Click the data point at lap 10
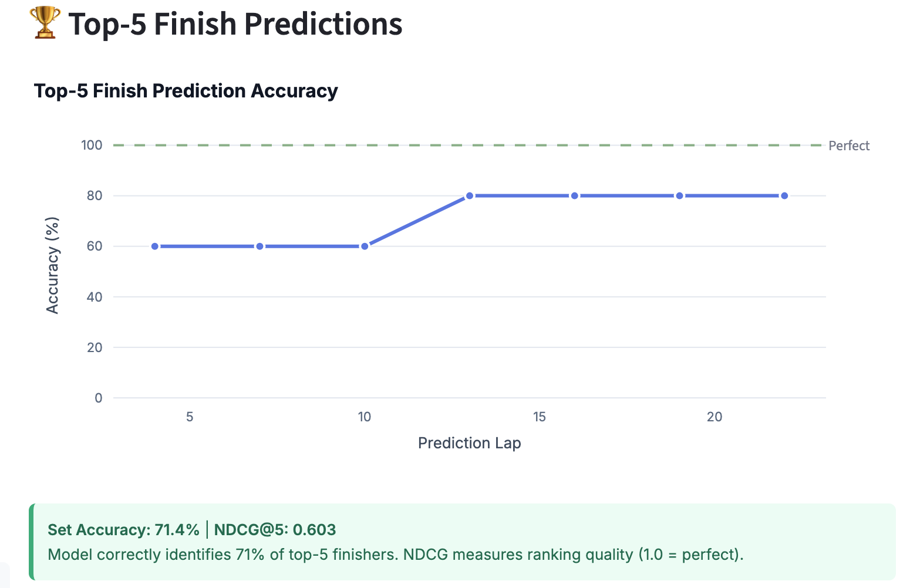This screenshot has width=910, height=588. pyautogui.click(x=365, y=246)
